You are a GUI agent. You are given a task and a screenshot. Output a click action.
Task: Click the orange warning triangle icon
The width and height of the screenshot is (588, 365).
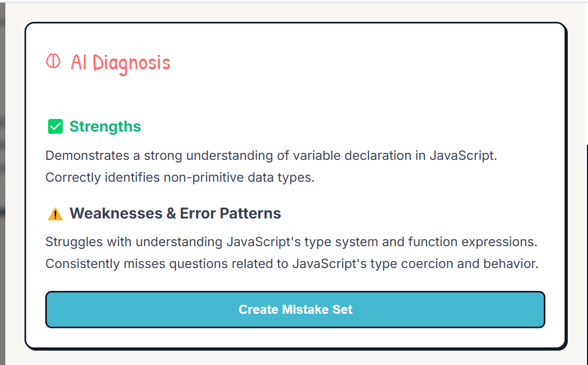point(55,214)
